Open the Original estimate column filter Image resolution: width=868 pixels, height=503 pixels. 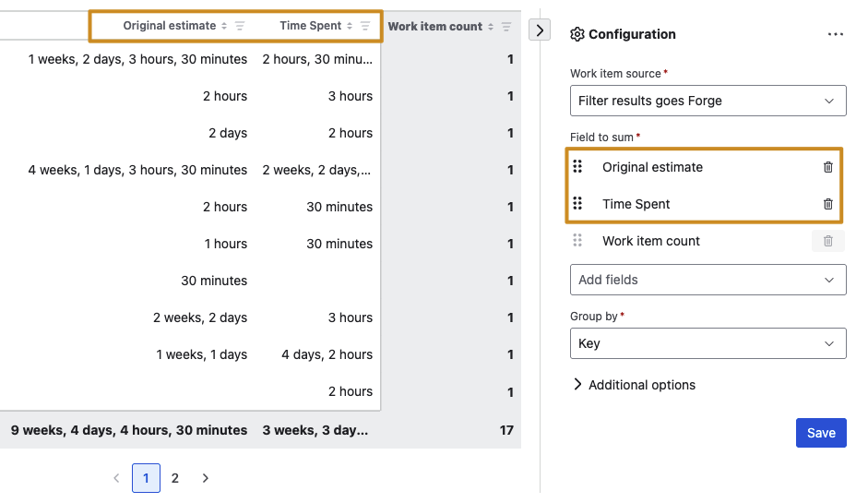(240, 27)
